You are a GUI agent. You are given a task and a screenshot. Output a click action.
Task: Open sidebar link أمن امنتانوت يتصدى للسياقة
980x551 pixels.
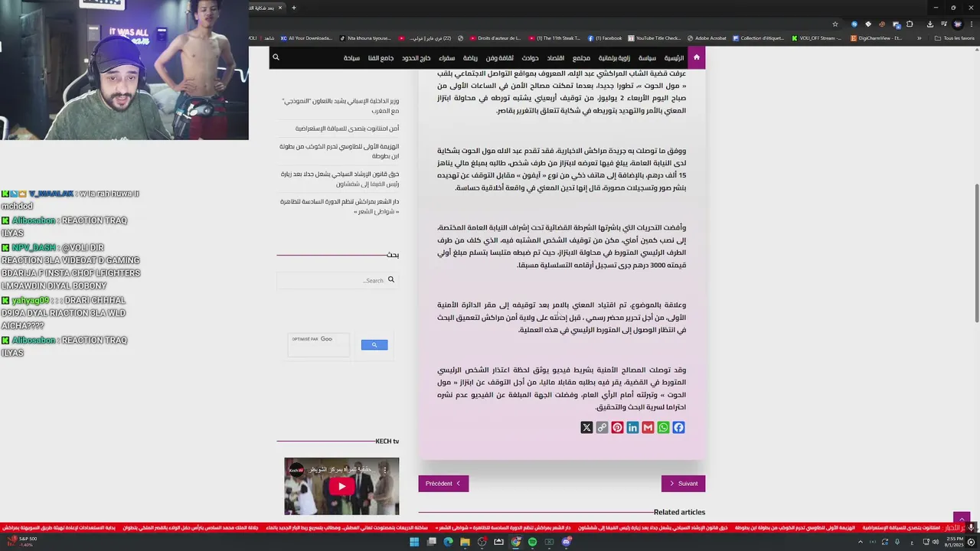pos(348,129)
